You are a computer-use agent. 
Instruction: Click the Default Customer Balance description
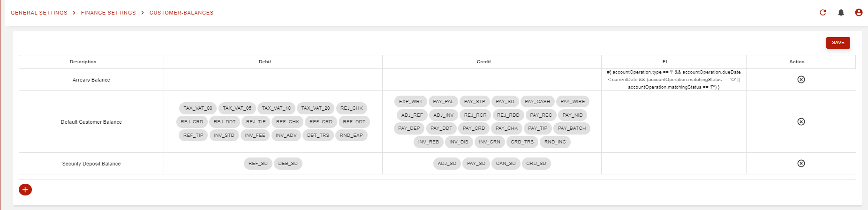coord(91,122)
